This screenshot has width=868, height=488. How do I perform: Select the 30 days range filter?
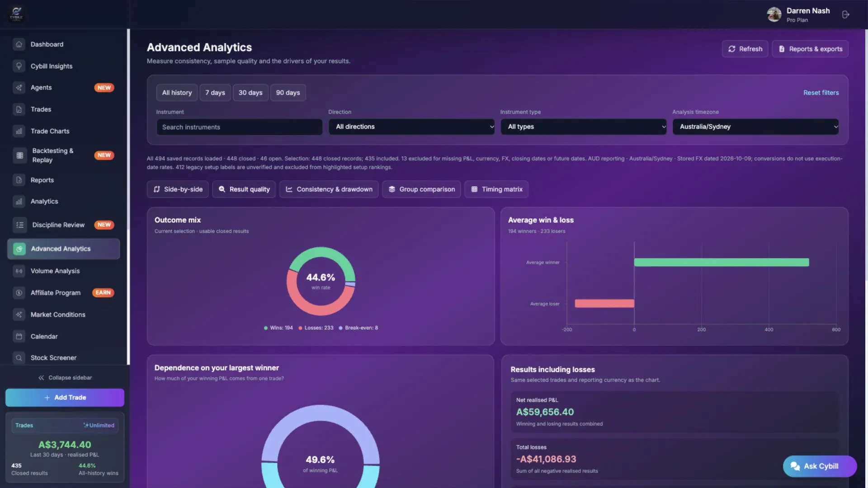pos(250,93)
